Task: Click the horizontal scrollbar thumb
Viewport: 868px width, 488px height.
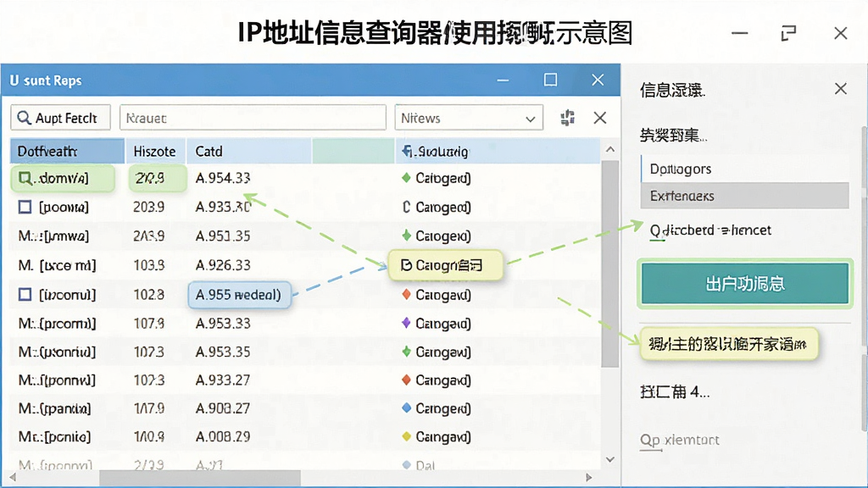Action: (x=200, y=478)
